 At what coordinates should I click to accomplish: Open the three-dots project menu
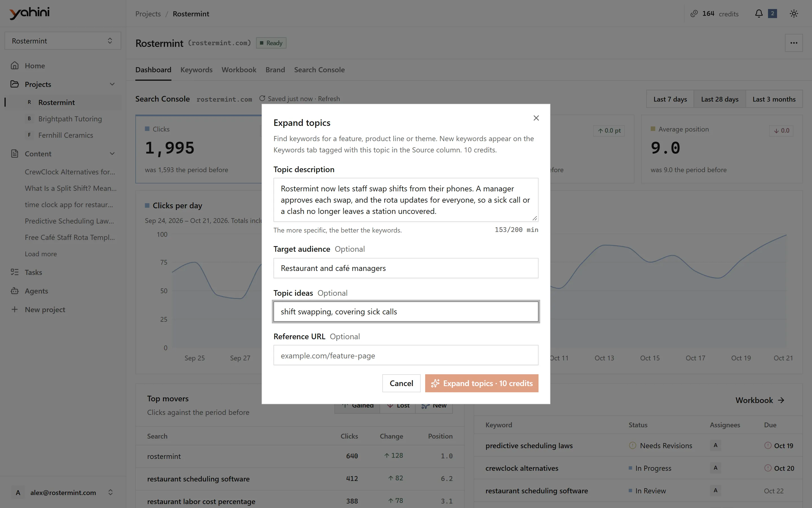tap(794, 43)
